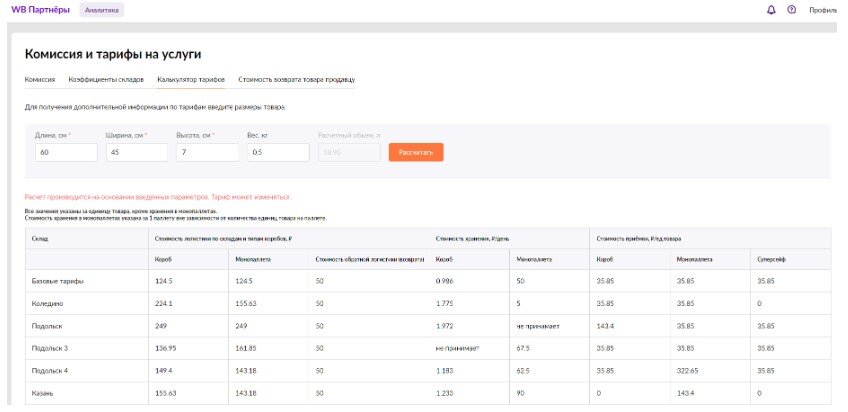Open Стоимость возврата товара продавцу tab
The height and width of the screenshot is (412, 848).
pyautogui.click(x=296, y=79)
